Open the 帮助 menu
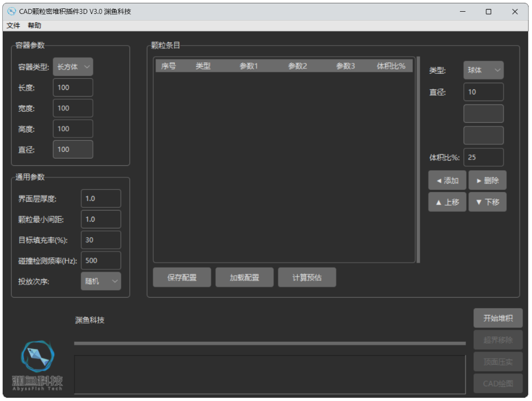 click(x=34, y=26)
